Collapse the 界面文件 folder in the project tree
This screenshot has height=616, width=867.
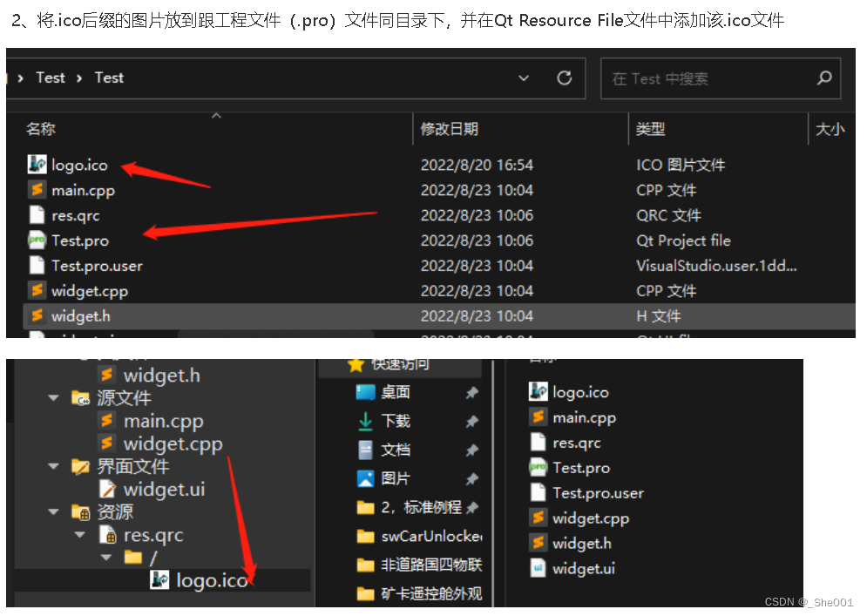pyautogui.click(x=54, y=466)
